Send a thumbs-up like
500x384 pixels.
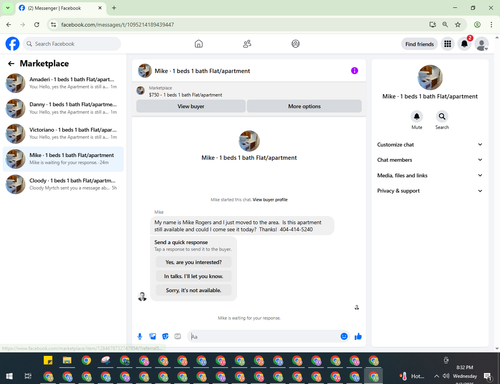(358, 336)
